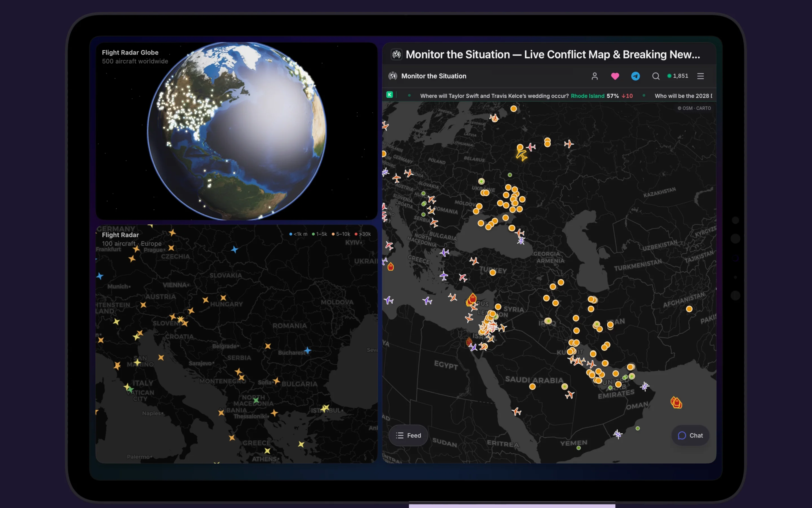812x508 pixels.
Task: Click the green Kalshi K icon
Action: coord(389,95)
